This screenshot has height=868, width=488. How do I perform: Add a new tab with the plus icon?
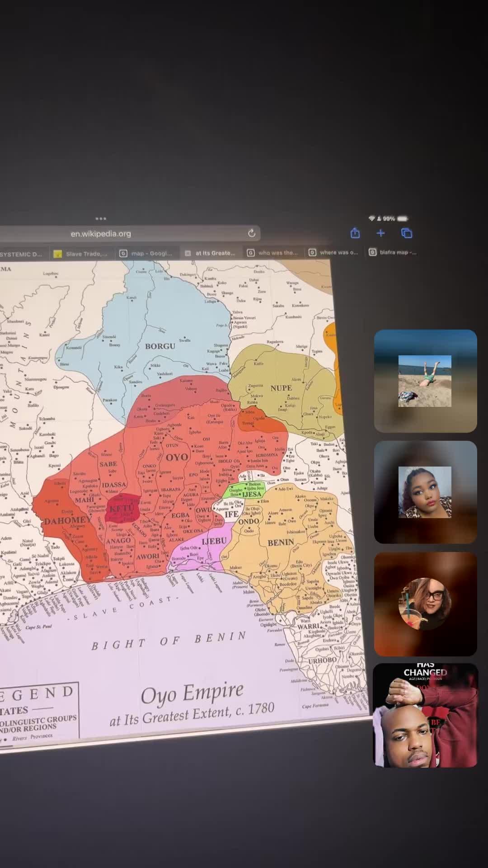pyautogui.click(x=381, y=233)
